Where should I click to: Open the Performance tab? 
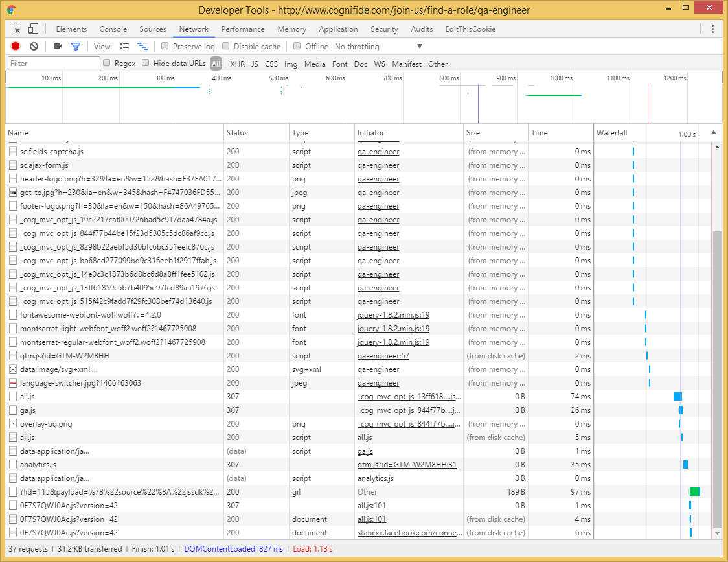pos(243,29)
